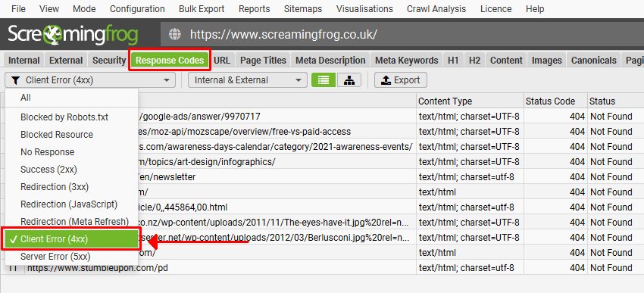Choose Blocked Resource filter

click(x=71, y=135)
